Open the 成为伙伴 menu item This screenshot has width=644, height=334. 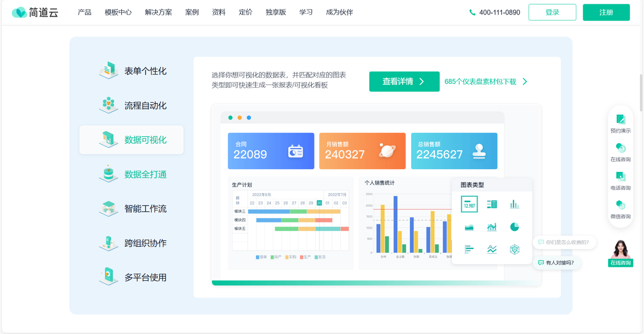click(340, 12)
